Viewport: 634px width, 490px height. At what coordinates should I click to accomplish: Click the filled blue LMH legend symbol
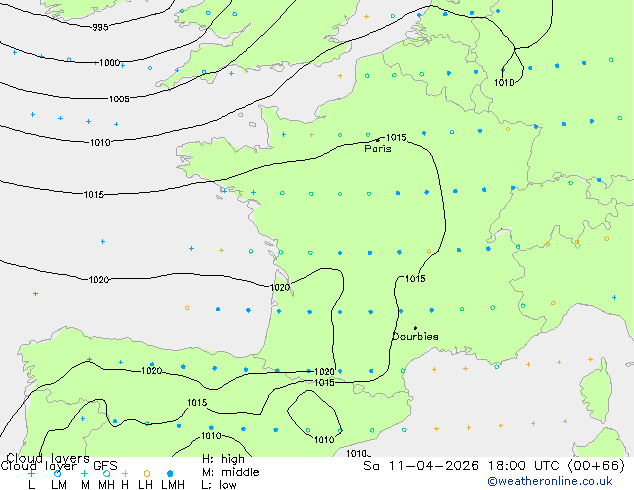tap(170, 473)
